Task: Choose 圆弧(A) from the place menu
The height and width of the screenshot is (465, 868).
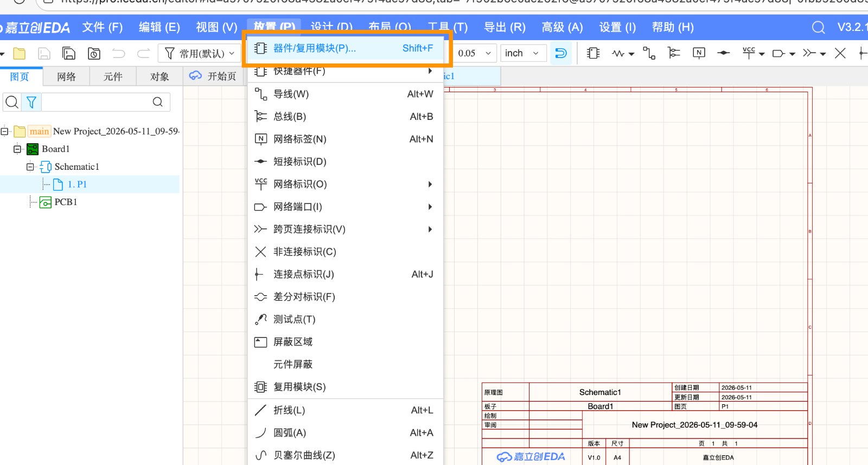Action: (x=346, y=432)
